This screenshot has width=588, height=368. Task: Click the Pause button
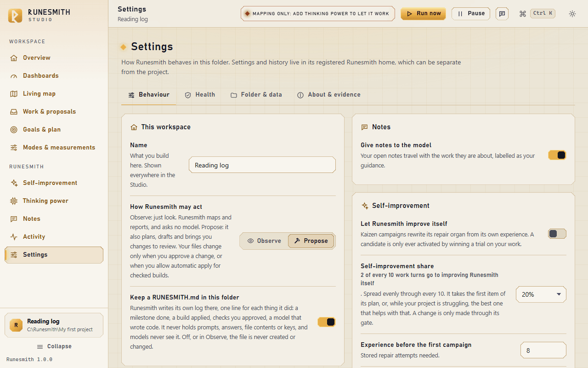(x=471, y=14)
